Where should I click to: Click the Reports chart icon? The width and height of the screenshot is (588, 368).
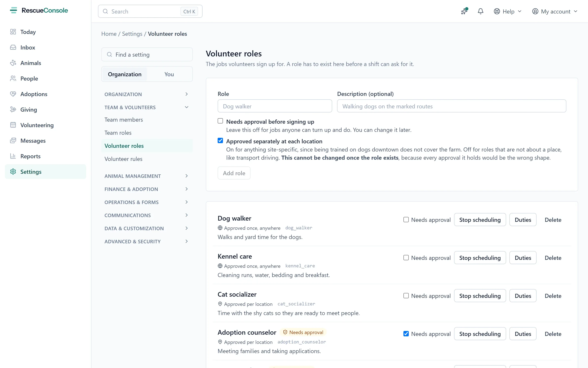[x=13, y=156]
